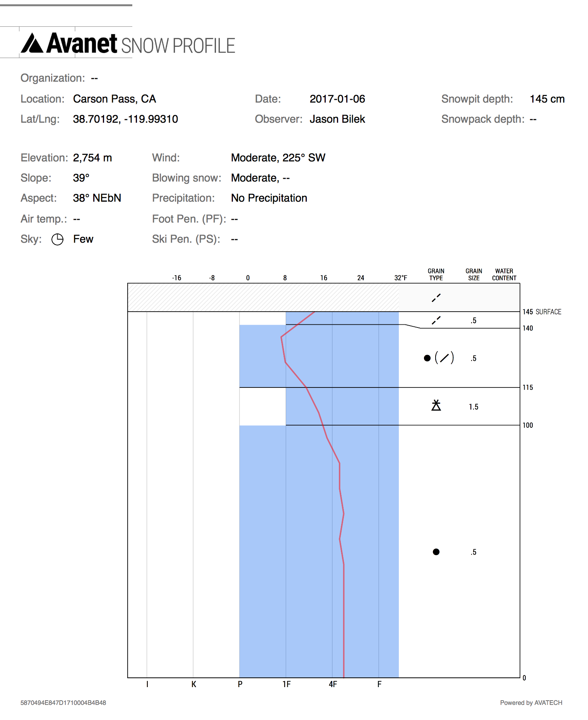Viewport: 588px width, 720px height.
Task: Click the Carson Pass, CA location value
Action: [x=115, y=99]
